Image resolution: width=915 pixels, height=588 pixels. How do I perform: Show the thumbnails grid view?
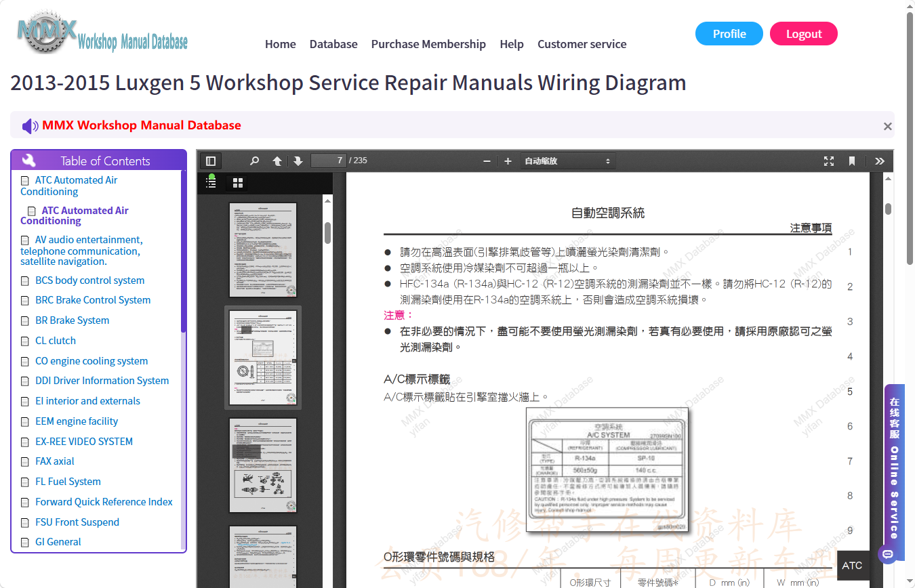click(x=238, y=183)
